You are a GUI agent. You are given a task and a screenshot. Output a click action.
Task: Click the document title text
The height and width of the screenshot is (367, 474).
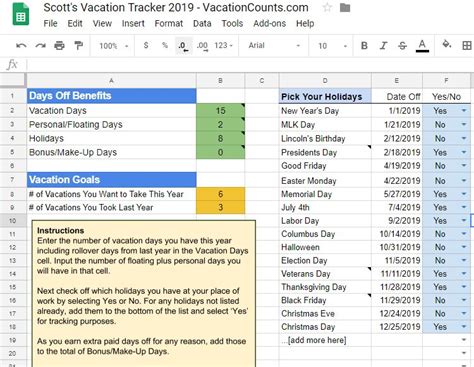176,8
